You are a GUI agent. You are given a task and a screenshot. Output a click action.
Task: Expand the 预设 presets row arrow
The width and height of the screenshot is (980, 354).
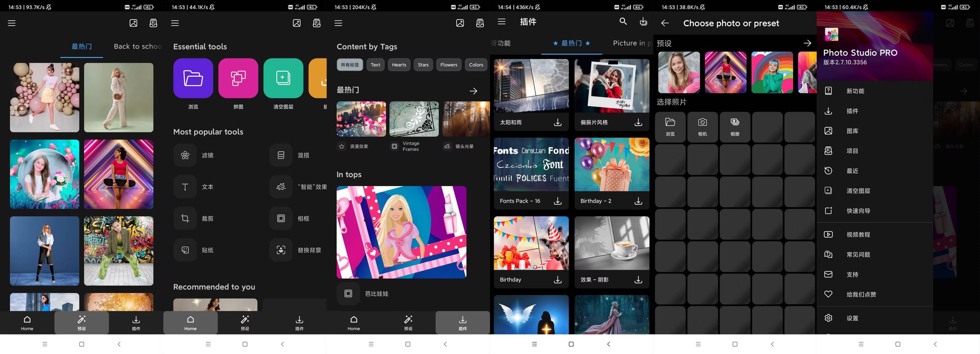[x=807, y=43]
